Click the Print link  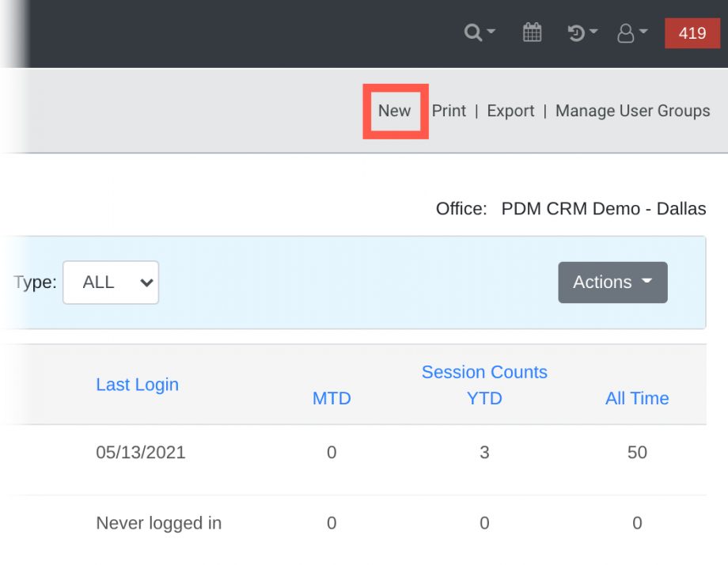[x=449, y=111]
